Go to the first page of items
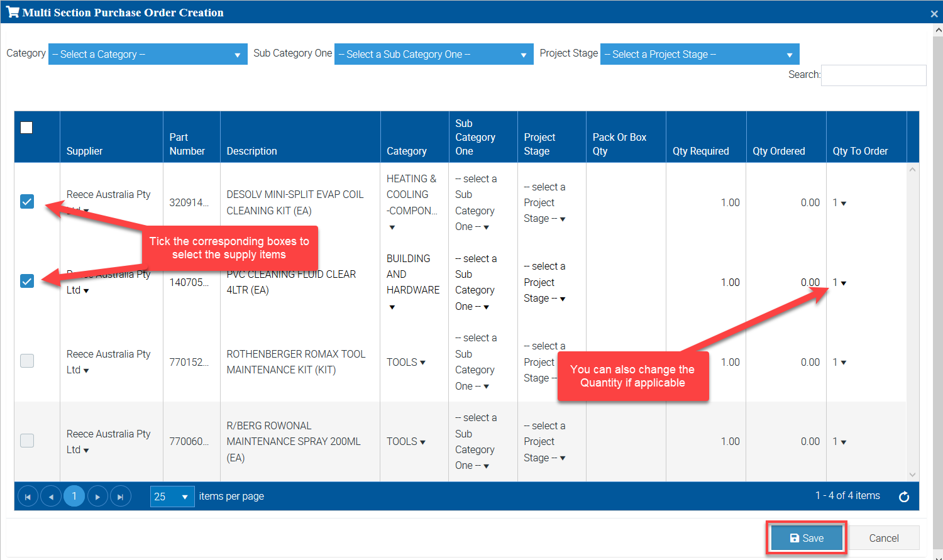The image size is (943, 560). [28, 497]
